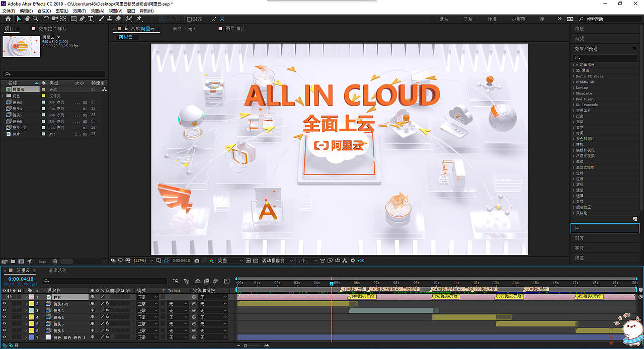Select the Pen tool
Image resolution: width=644 pixels, height=349 pixels.
[x=82, y=19]
